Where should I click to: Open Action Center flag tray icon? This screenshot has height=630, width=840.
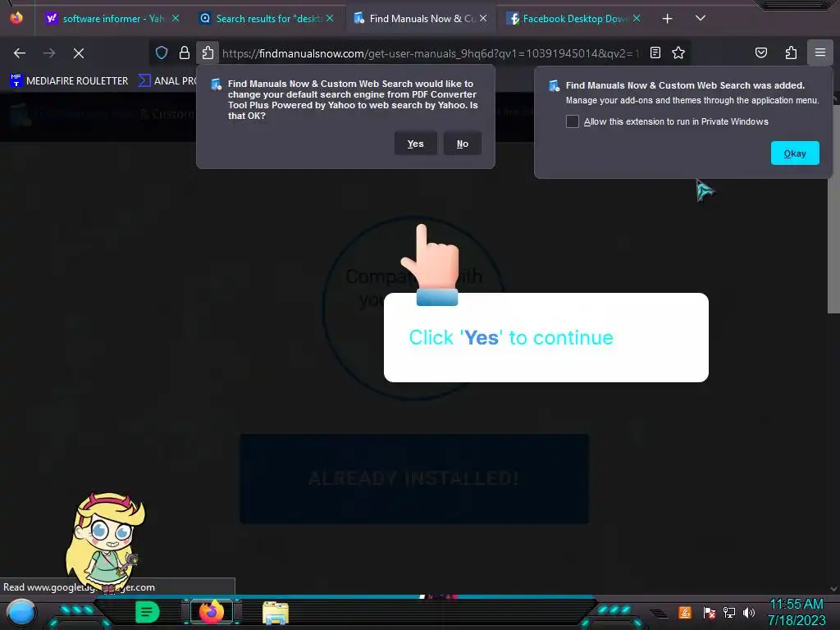click(710, 612)
